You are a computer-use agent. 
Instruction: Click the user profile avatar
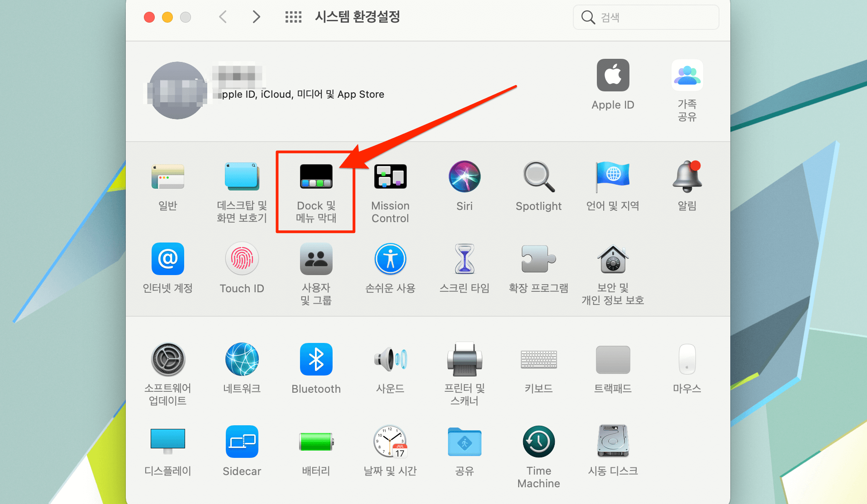click(177, 90)
